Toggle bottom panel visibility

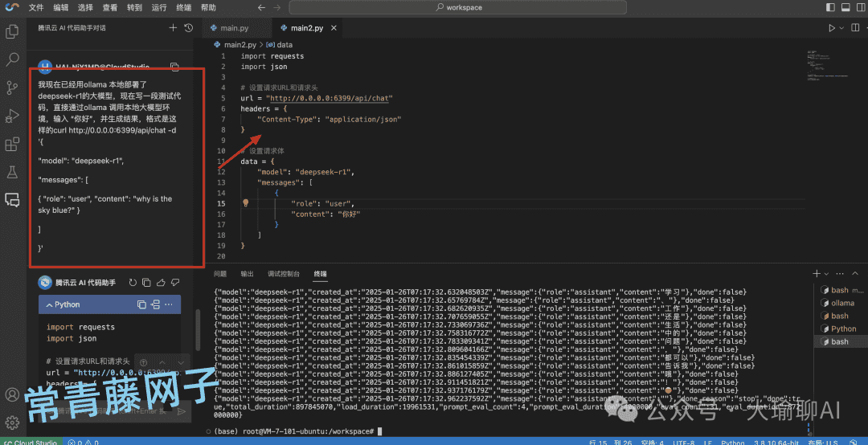845,7
